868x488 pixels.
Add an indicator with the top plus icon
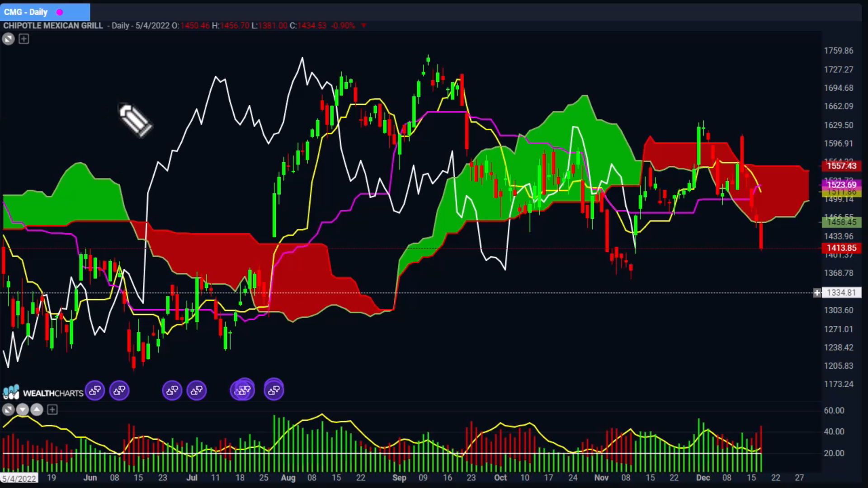tap(24, 39)
